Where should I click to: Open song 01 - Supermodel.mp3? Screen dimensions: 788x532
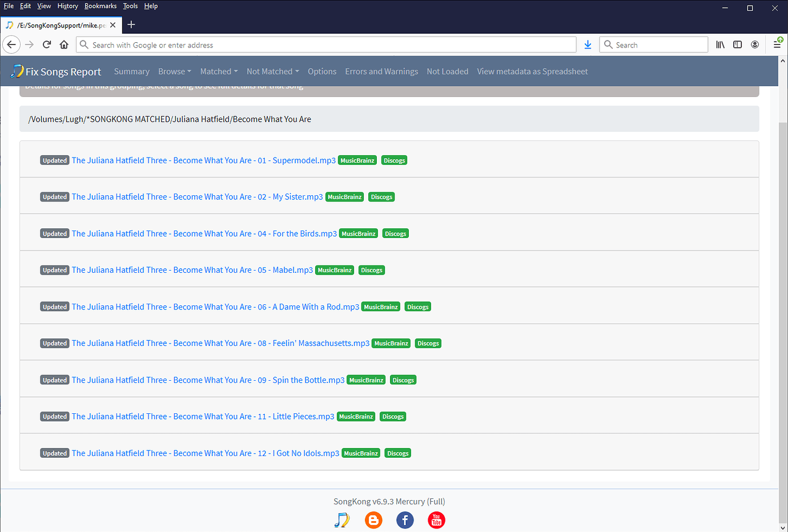click(x=203, y=160)
